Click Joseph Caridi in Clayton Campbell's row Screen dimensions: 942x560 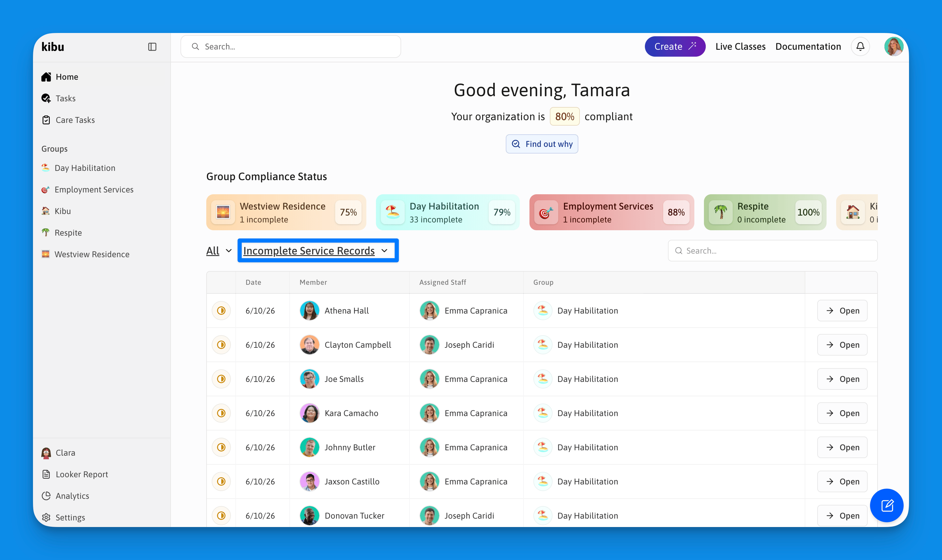(x=469, y=344)
